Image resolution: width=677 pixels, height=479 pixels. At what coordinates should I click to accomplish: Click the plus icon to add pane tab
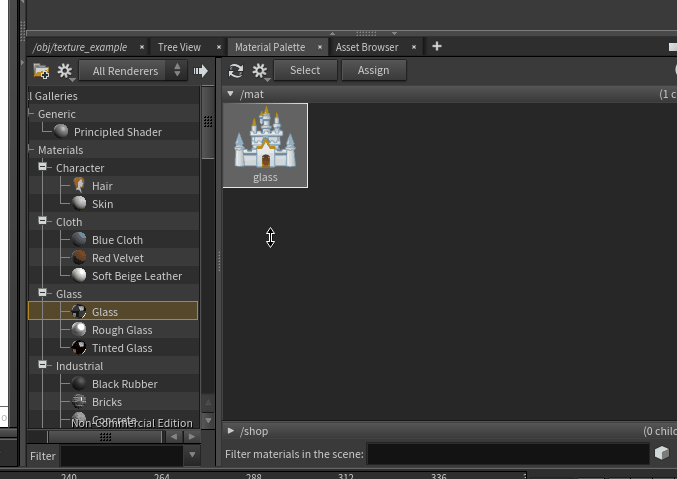[437, 47]
